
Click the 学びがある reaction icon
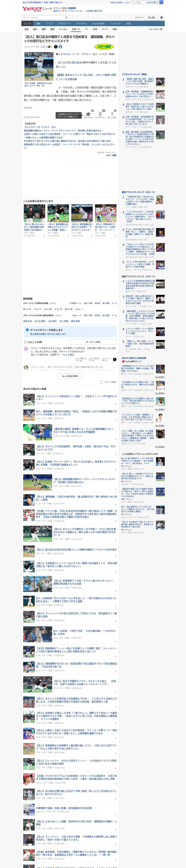pyautogui.click(x=88, y=114)
